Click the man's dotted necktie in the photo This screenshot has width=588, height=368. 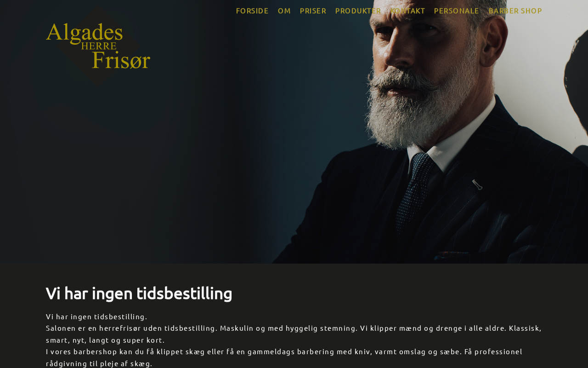pos(416,193)
